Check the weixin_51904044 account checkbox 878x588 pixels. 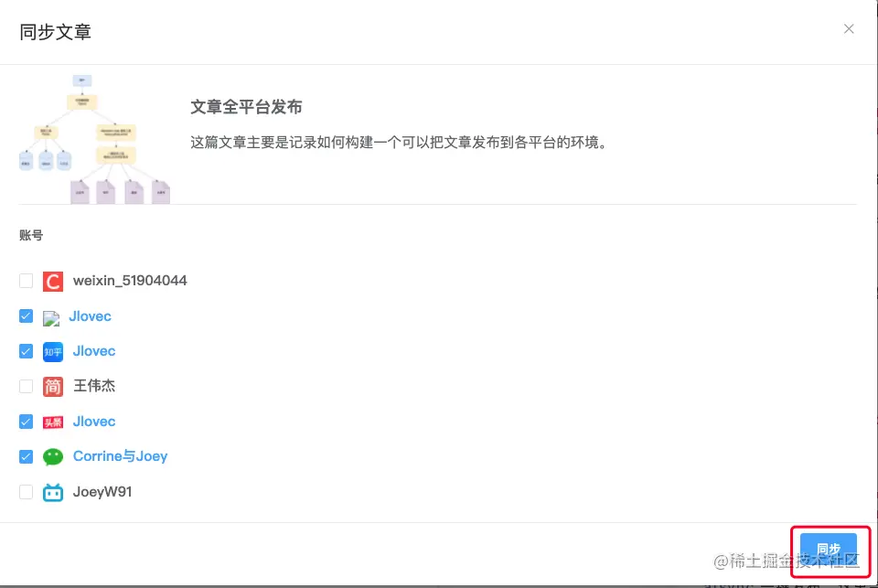point(26,281)
